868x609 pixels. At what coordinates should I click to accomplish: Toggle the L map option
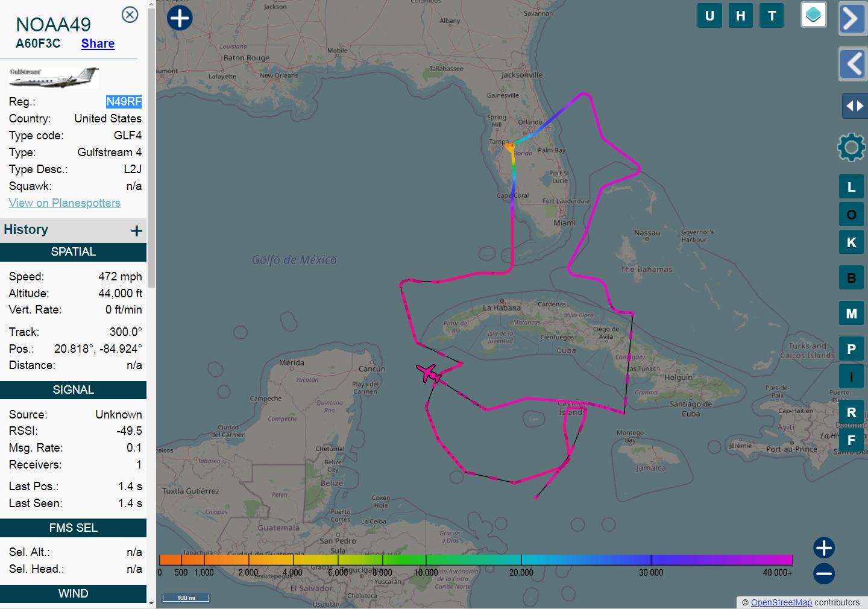[x=851, y=187]
